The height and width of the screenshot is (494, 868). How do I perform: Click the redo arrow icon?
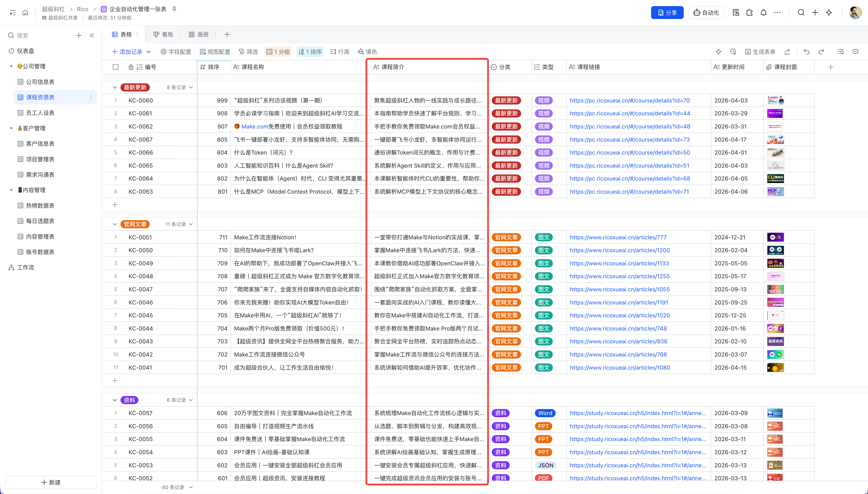tap(821, 52)
